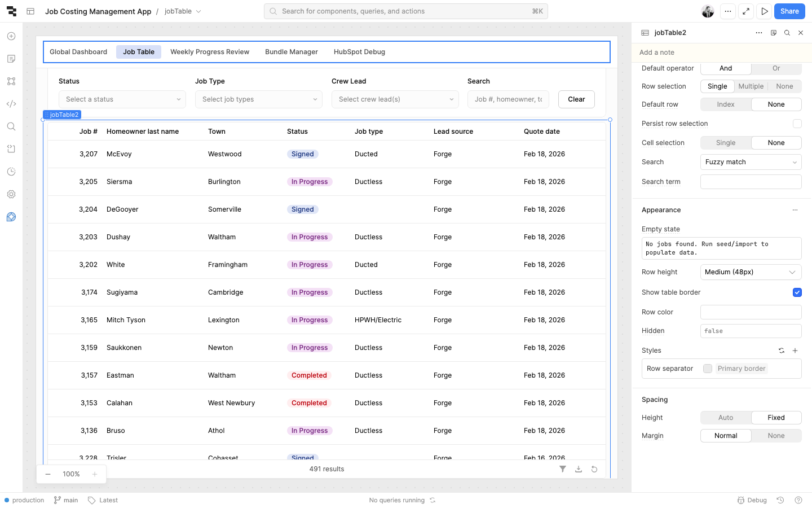Image resolution: width=812 pixels, height=508 pixels.
Task: Set Default operator to Or
Action: tap(776, 68)
